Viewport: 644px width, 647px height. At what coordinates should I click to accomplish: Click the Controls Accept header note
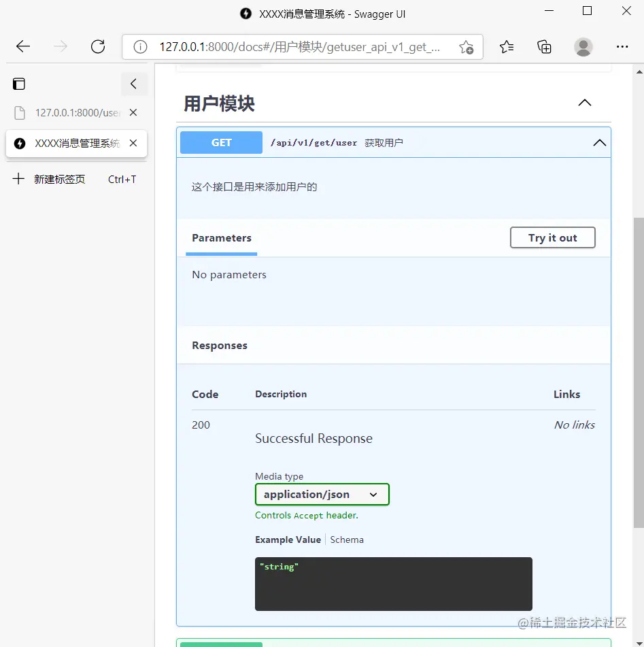coord(307,516)
